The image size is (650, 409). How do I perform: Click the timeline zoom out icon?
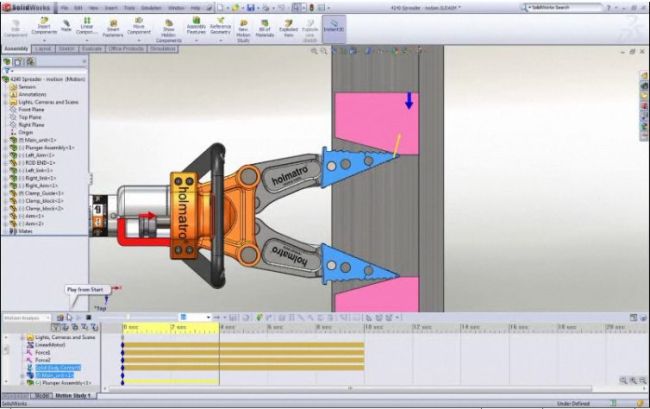pyautogui.click(x=643, y=380)
